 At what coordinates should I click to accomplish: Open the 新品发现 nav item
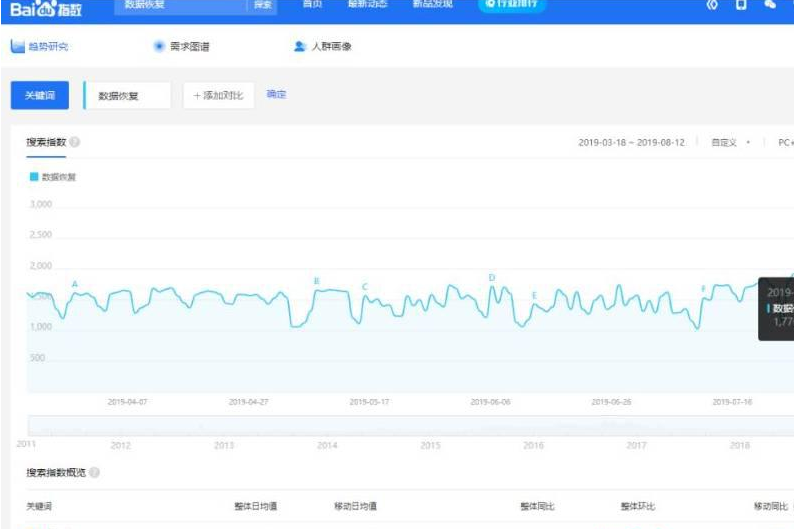click(x=432, y=4)
